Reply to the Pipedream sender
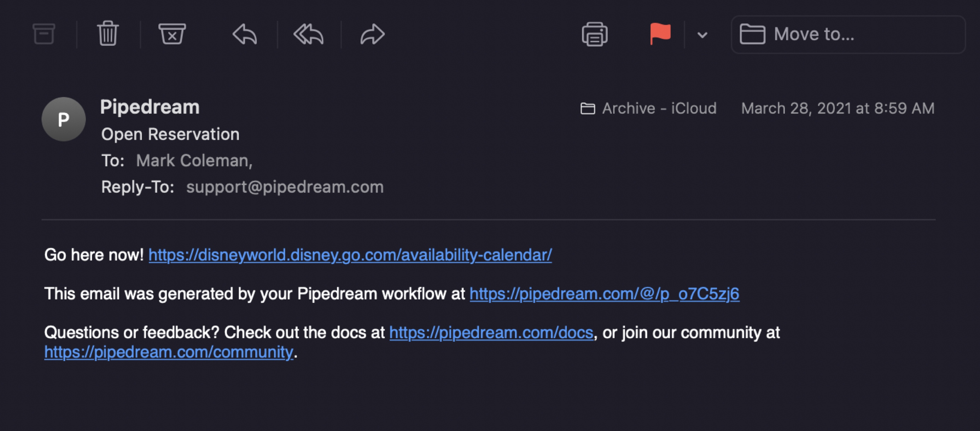Image resolution: width=980 pixels, height=431 pixels. (x=245, y=34)
